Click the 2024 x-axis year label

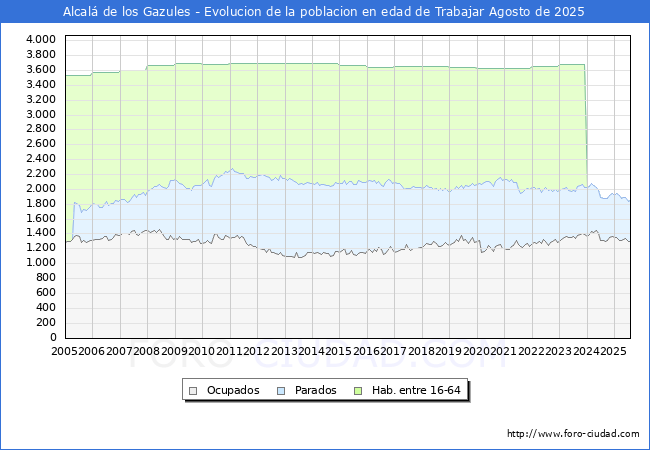coord(586,351)
